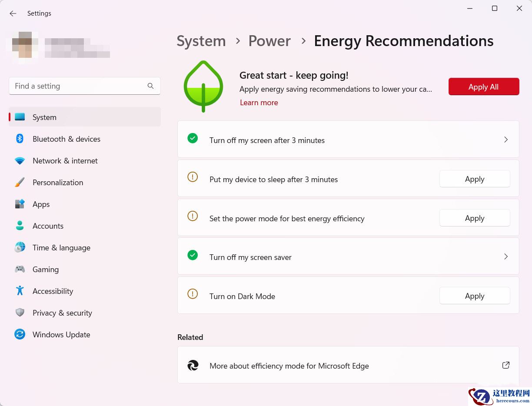532x406 pixels.
Task: Open Network & internet Wi-Fi icon
Action: click(20, 161)
